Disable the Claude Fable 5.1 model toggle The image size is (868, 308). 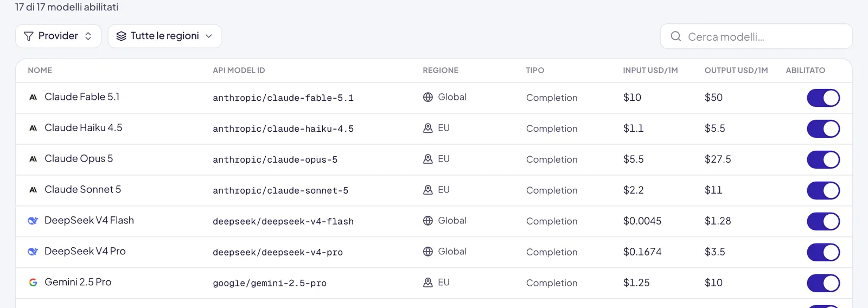point(824,98)
